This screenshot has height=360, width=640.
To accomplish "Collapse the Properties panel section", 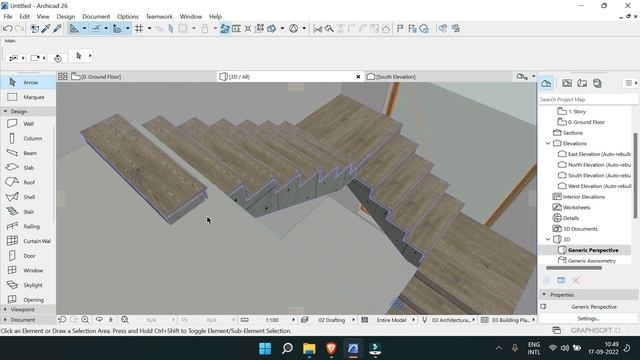I will (x=544, y=294).
